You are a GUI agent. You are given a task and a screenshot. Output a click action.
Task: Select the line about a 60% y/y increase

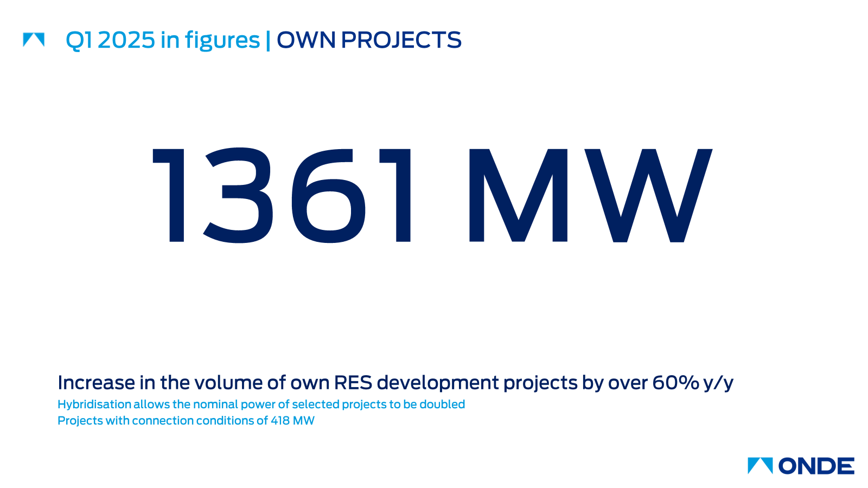pyautogui.click(x=395, y=383)
